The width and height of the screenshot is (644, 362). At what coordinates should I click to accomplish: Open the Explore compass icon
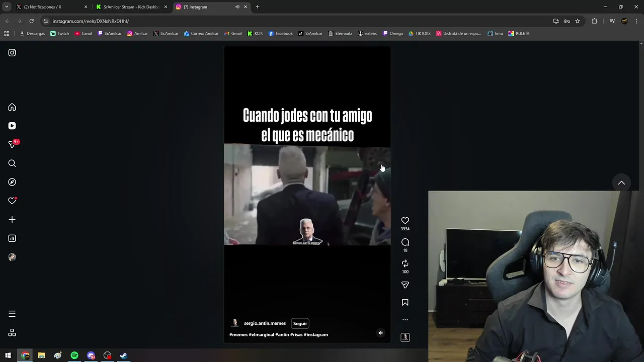[12, 182]
